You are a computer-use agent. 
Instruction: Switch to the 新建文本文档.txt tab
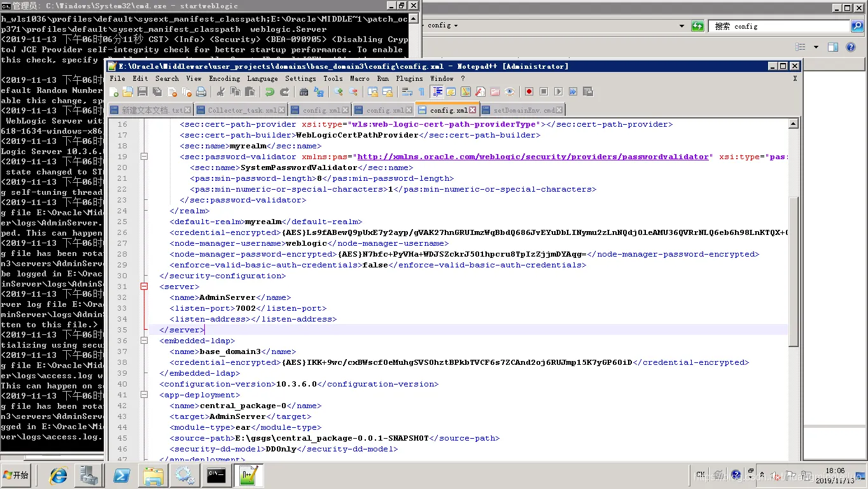[x=151, y=110]
